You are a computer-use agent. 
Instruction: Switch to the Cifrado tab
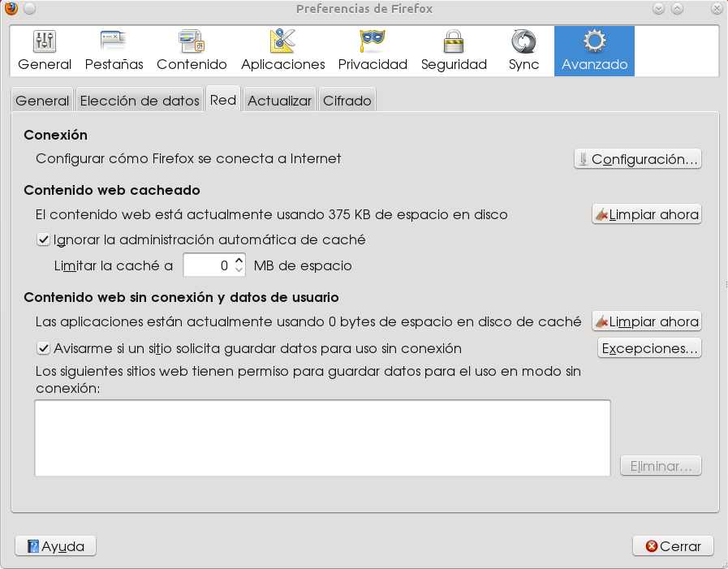point(347,101)
